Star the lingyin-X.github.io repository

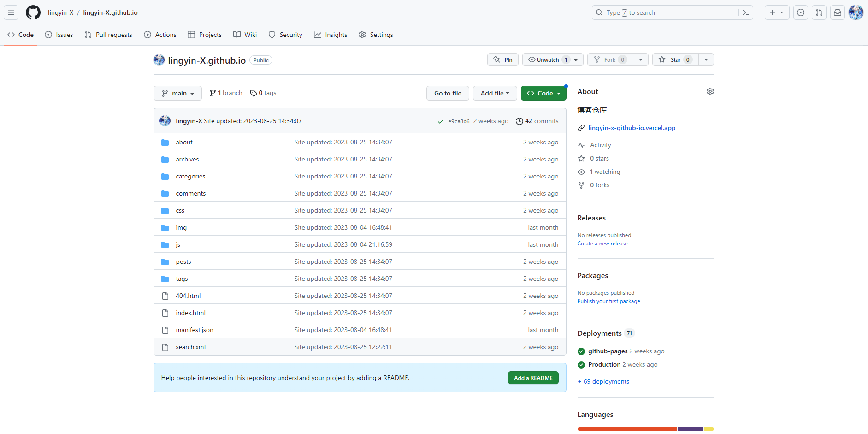675,59
